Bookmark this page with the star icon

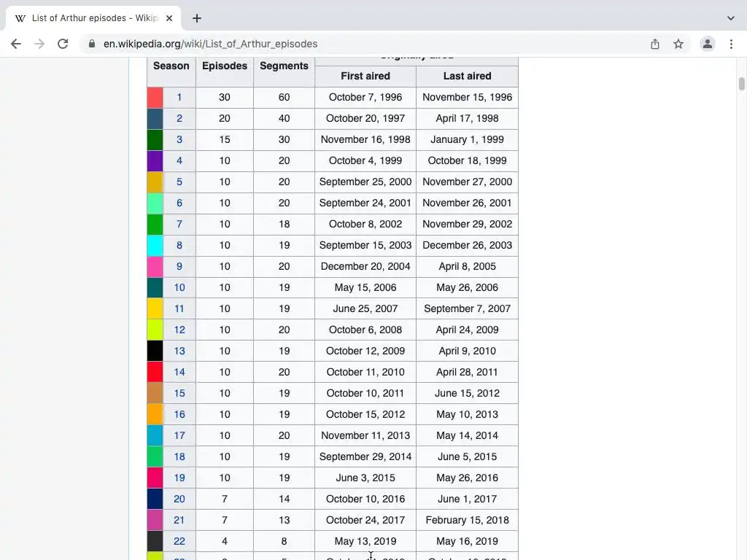click(678, 44)
